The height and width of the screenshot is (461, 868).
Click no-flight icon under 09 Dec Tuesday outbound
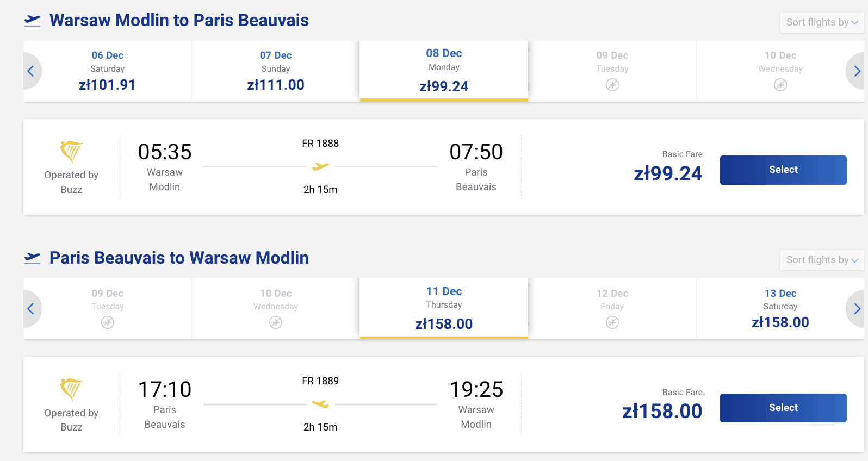click(x=612, y=85)
